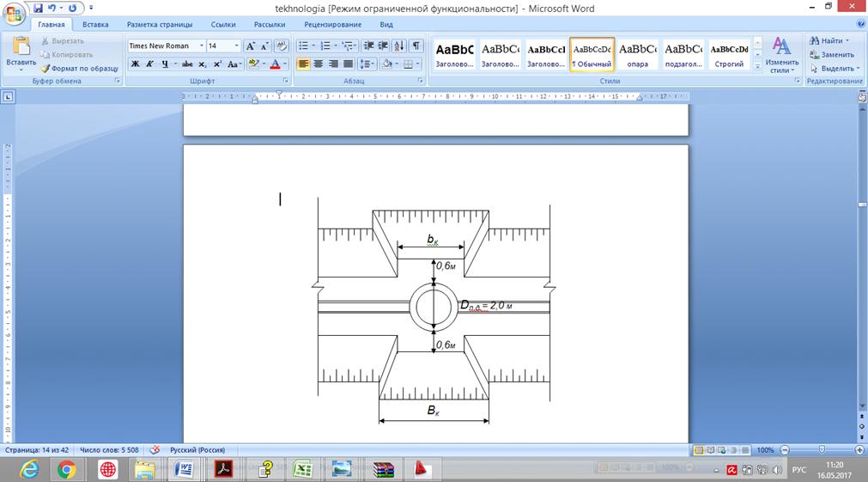Open the font size 14 dropdown
The image size is (868, 482).
236,46
